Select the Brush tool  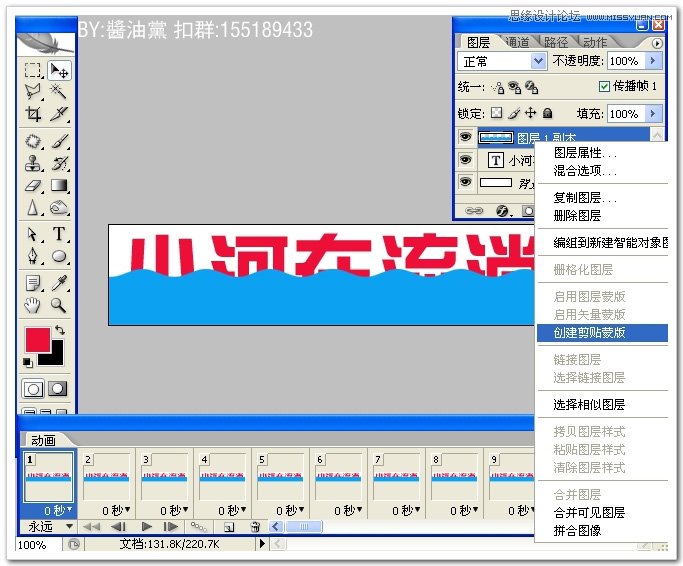coord(59,141)
